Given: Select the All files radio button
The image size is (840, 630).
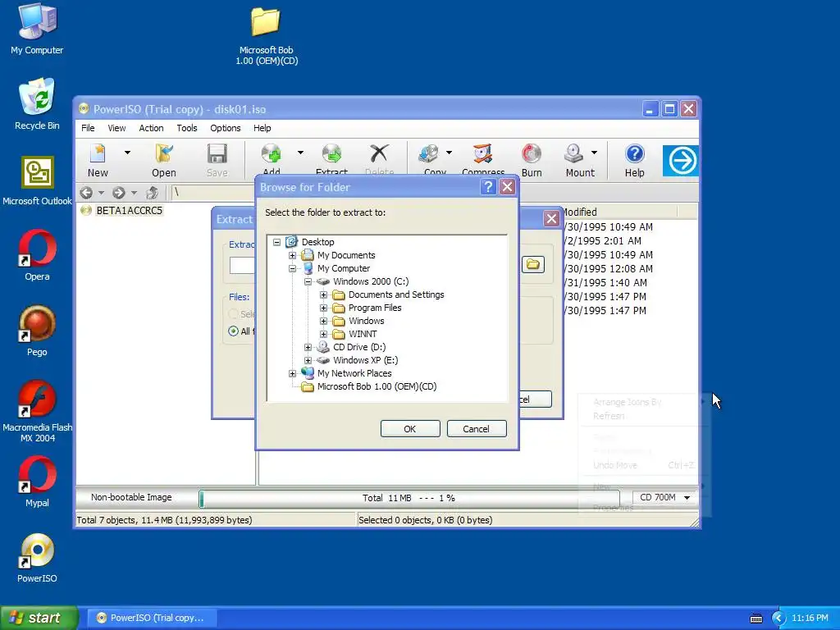Looking at the screenshot, I should tap(233, 331).
